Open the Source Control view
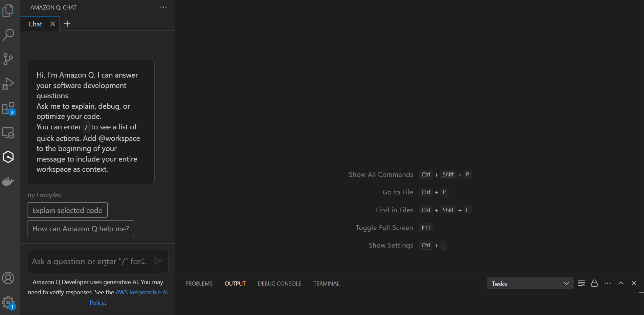This screenshot has height=315, width=644. pos(8,59)
